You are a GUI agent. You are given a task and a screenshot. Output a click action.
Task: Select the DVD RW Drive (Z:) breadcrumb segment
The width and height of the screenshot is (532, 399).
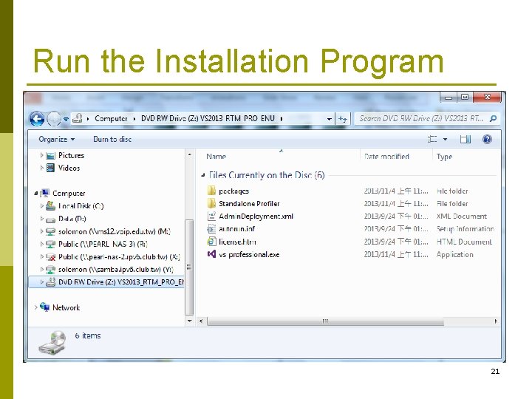(x=208, y=118)
